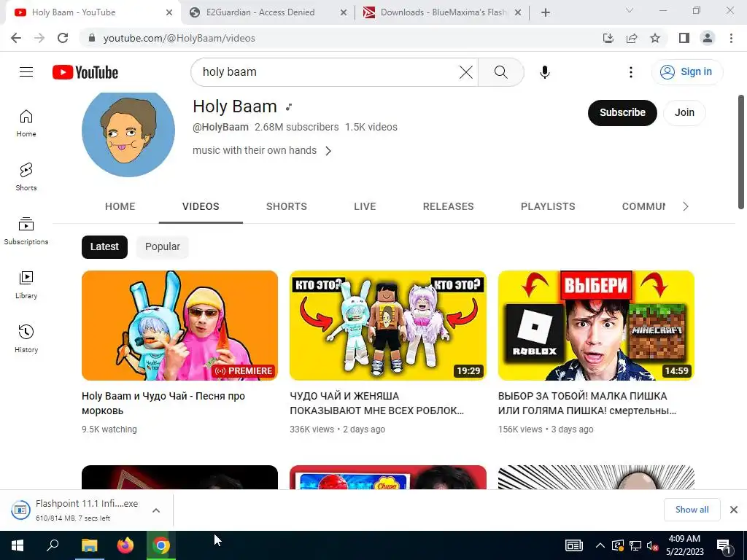The height and width of the screenshot is (560, 747).
Task: Open the muted volume tray icon
Action: pos(652,545)
